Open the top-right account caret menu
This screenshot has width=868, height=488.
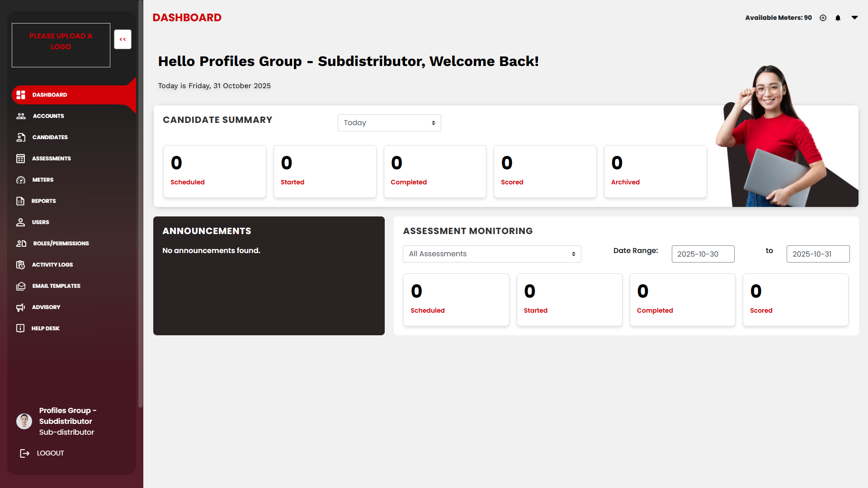[854, 18]
